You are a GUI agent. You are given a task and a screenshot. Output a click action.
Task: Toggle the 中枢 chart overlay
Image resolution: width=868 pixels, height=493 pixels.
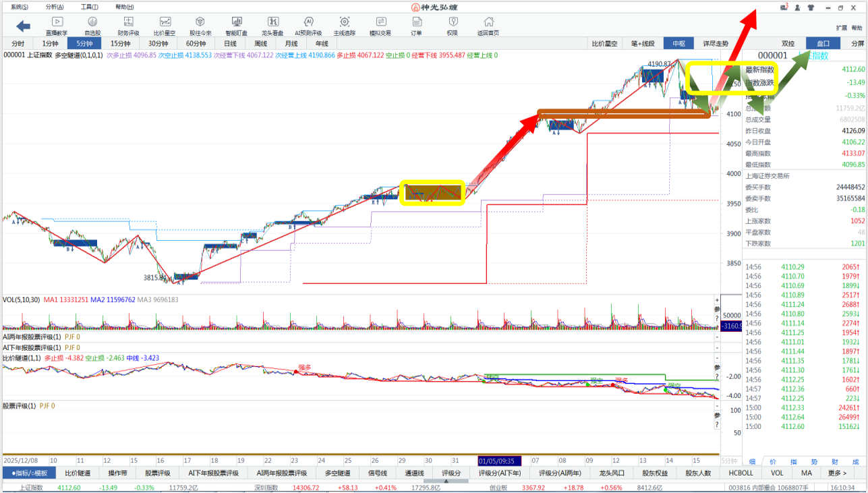(678, 43)
